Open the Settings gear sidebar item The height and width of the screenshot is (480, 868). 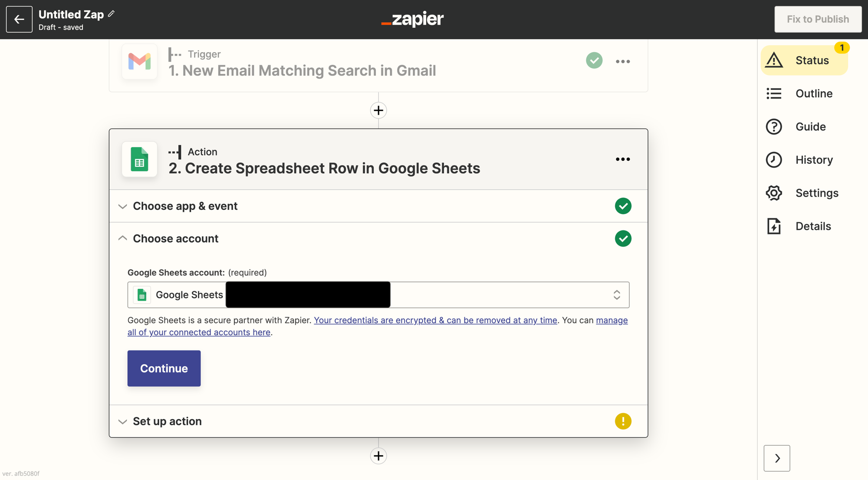tap(804, 193)
